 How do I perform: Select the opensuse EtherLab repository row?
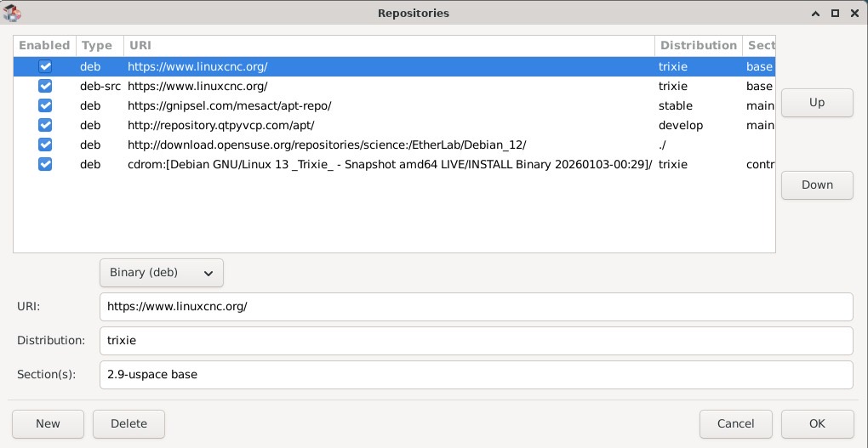point(328,145)
